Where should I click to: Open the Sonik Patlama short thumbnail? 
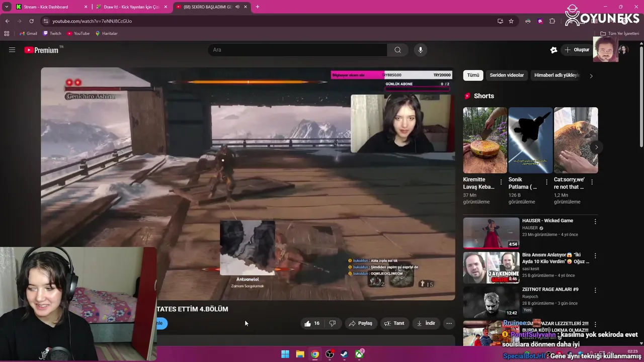pyautogui.click(x=530, y=140)
